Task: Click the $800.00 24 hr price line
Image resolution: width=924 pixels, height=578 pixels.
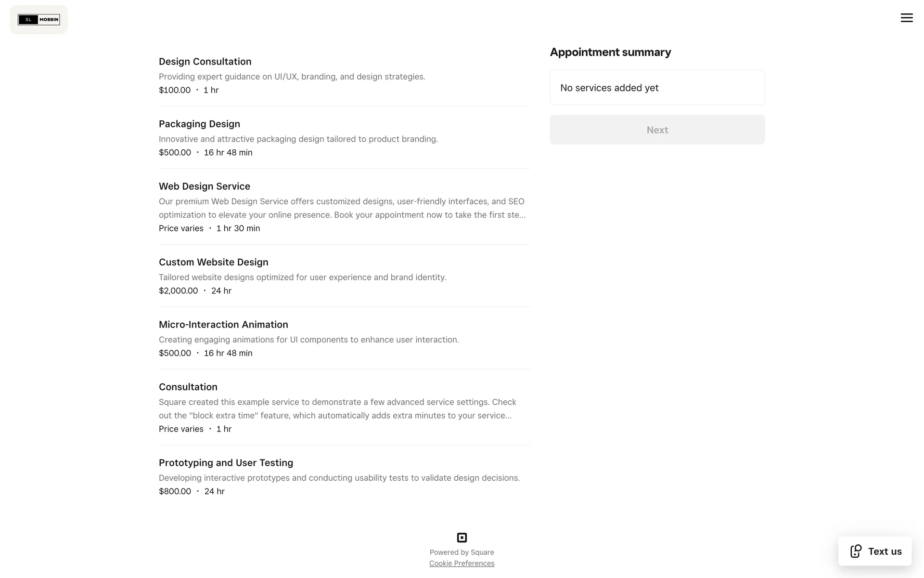Action: pyautogui.click(x=192, y=491)
